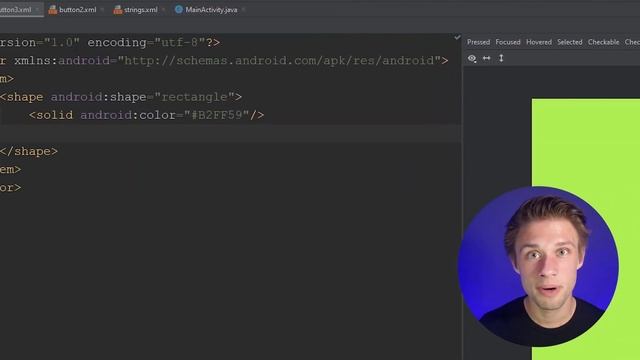Click the opening <shape tag name
The image size is (640, 360).
22,97
